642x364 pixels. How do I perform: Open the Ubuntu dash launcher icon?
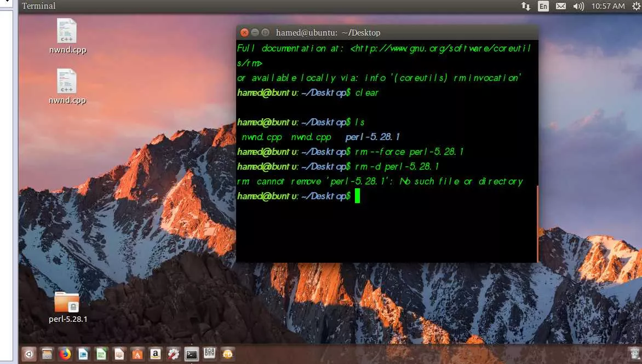[28, 354]
